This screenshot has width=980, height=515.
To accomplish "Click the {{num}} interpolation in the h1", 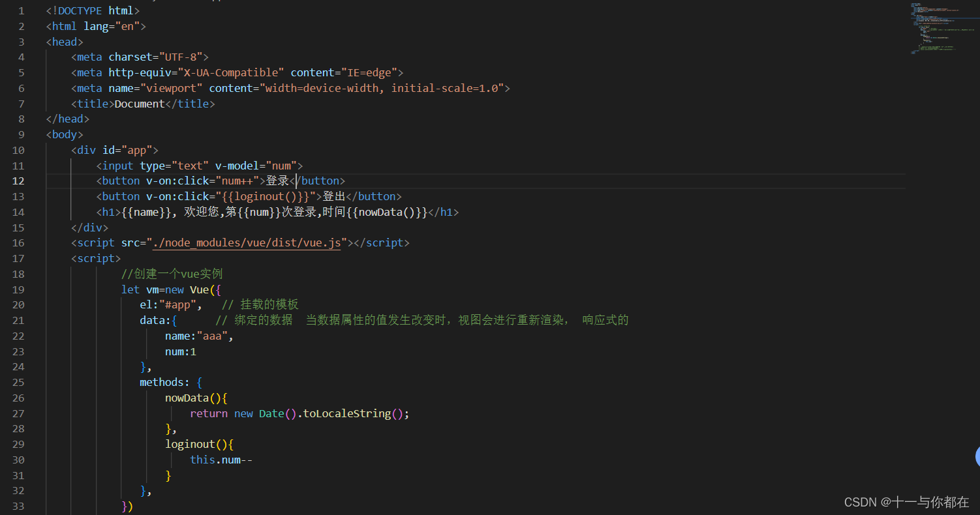I will point(260,213).
